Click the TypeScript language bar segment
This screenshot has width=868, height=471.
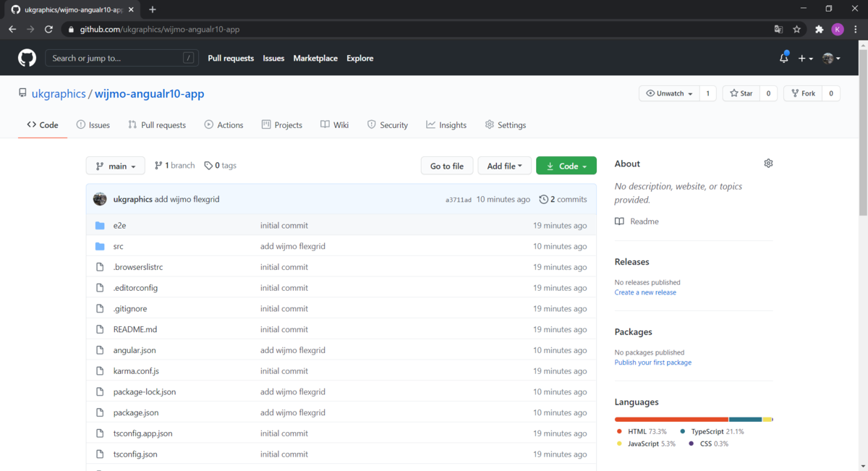click(746, 419)
